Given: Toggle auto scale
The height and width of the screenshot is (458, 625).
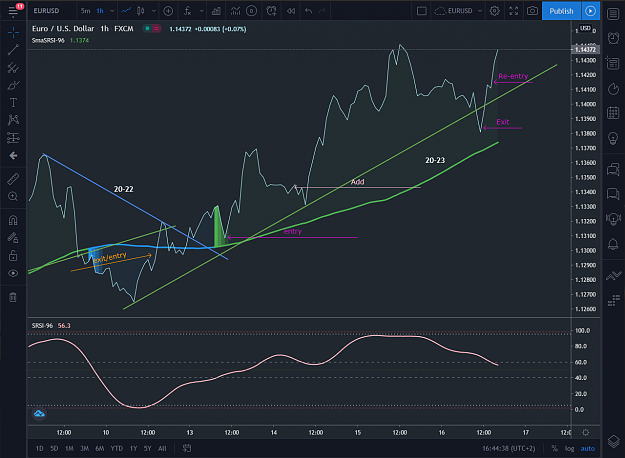Looking at the screenshot, I should point(587,448).
